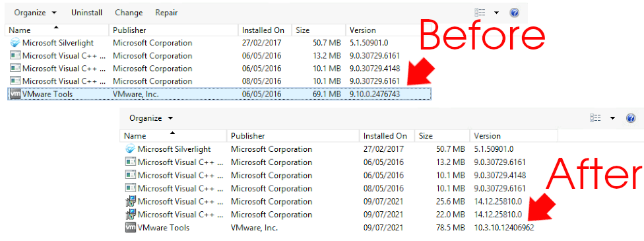Sort by Installed On column in the Before panel
The width and height of the screenshot is (644, 241).
pyautogui.click(x=265, y=30)
